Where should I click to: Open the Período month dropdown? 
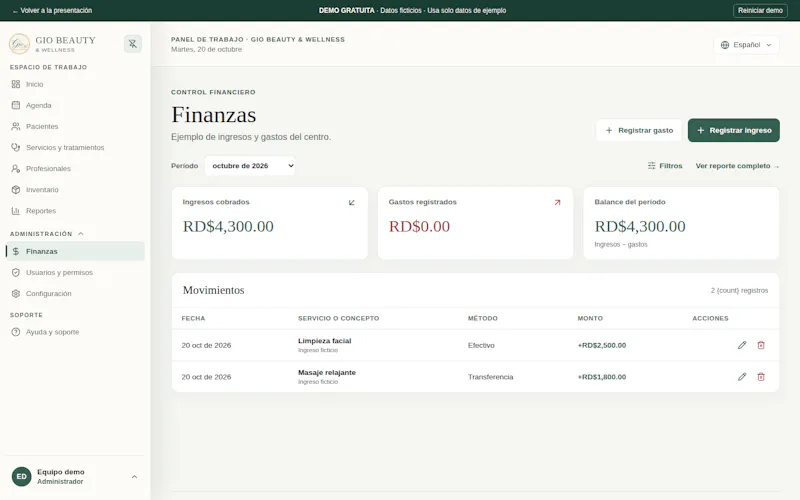[250, 166]
